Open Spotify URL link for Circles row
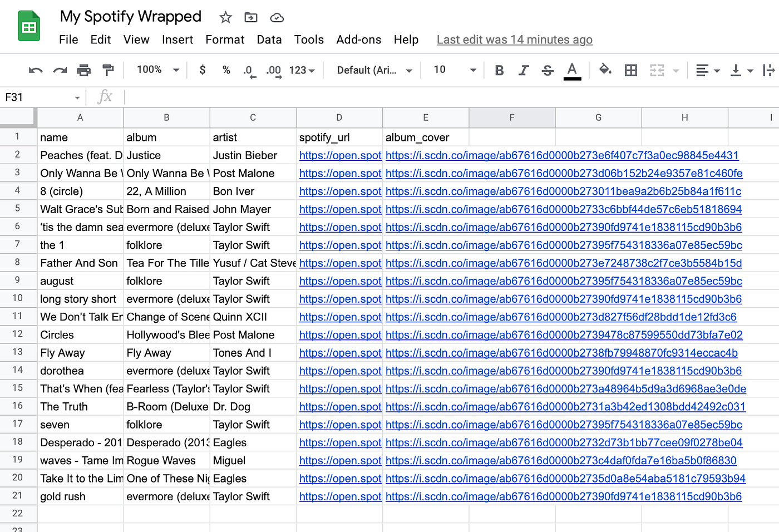Viewport: 779px width, 532px height. (340, 335)
